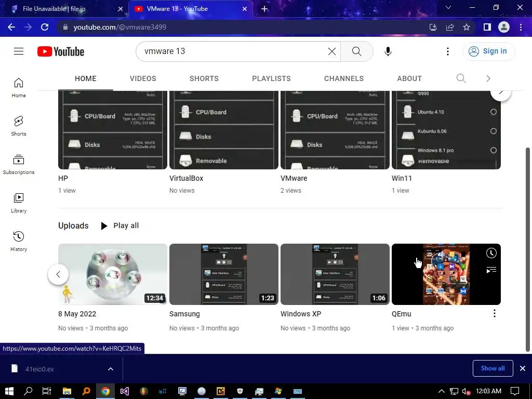Click Play all for Uploads

coord(120,225)
